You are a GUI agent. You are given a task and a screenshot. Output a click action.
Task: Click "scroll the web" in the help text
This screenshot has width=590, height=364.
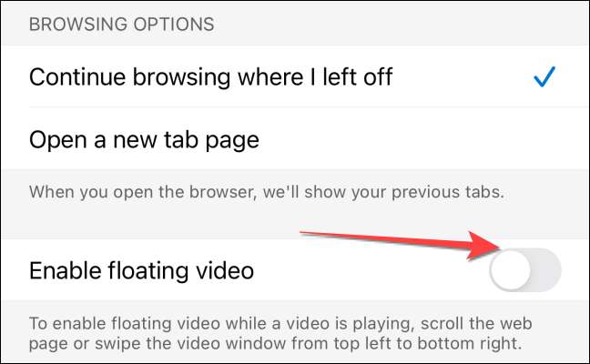476,323
